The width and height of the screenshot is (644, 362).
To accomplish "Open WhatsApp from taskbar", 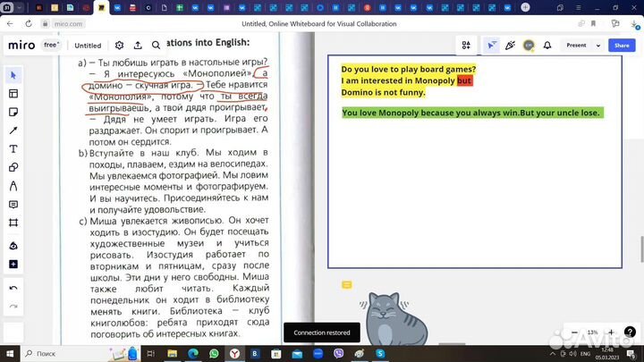I will 214,353.
